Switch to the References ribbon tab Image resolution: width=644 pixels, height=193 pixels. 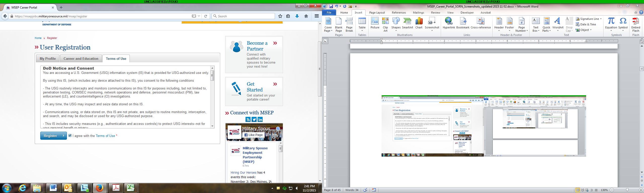[x=399, y=13]
